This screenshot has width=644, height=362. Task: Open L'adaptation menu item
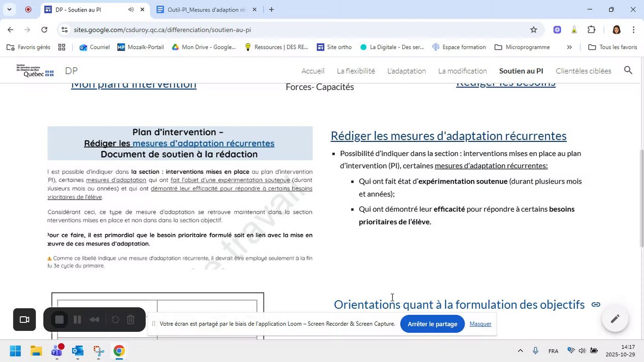(406, 71)
